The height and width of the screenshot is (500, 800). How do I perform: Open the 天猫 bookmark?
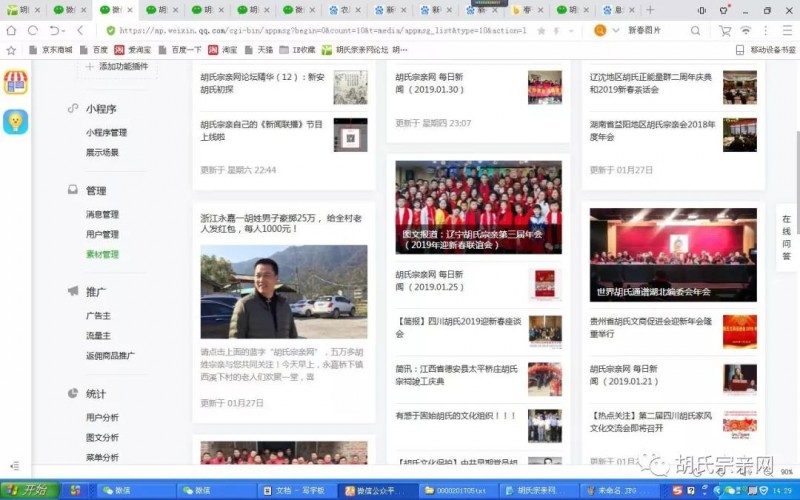(x=259, y=50)
